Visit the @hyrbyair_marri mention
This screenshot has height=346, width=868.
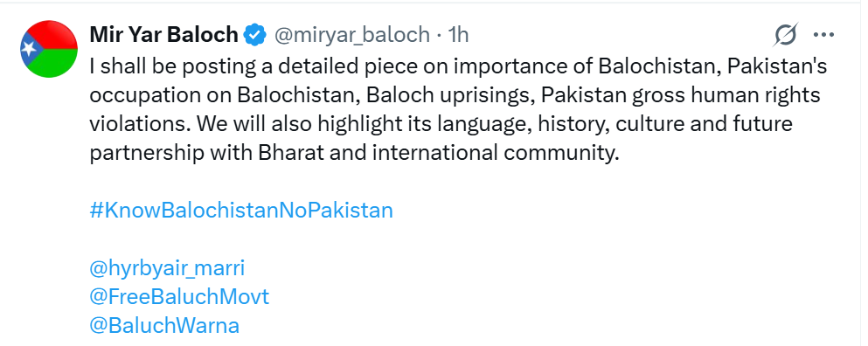[x=167, y=268]
